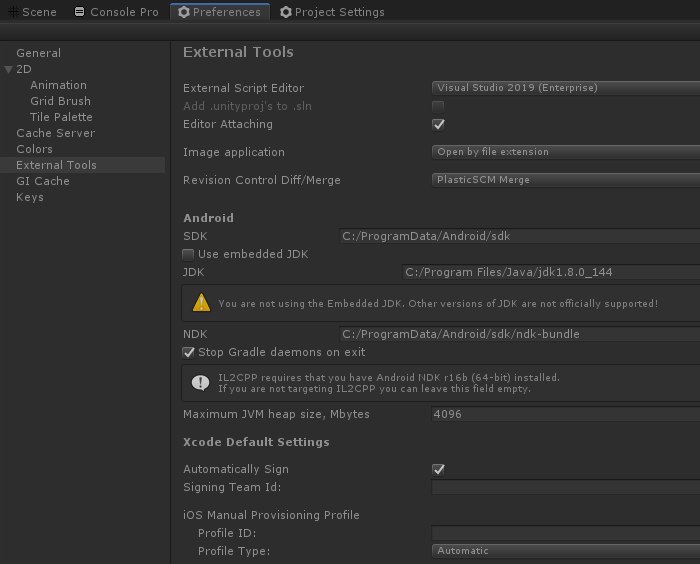
Task: Click the Android SDK path field
Action: pyautogui.click(x=520, y=236)
